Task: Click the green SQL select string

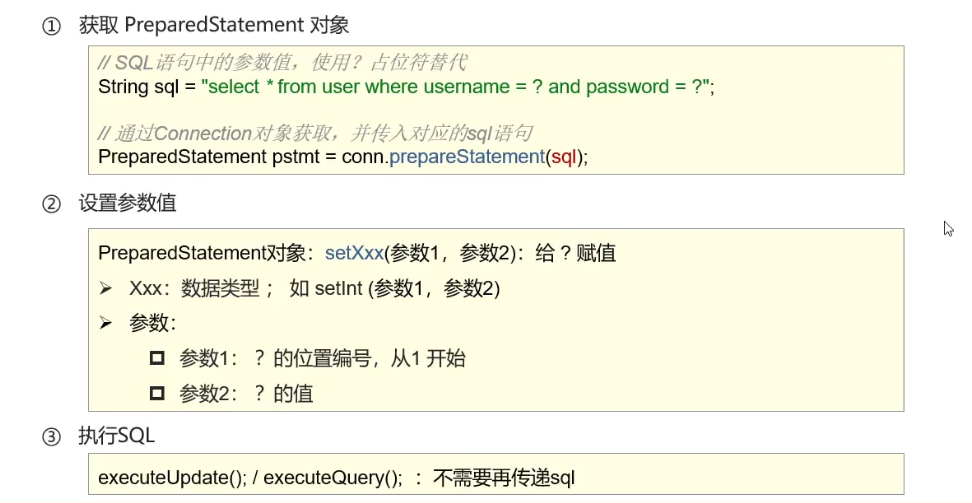Action: point(457,87)
